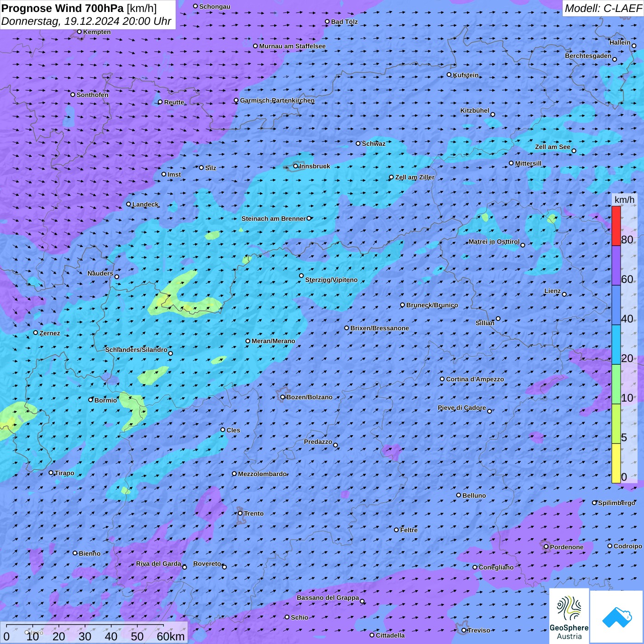Click the purple 60 km/h legend swatch
This screenshot has width=644, height=644.
pos(616,266)
